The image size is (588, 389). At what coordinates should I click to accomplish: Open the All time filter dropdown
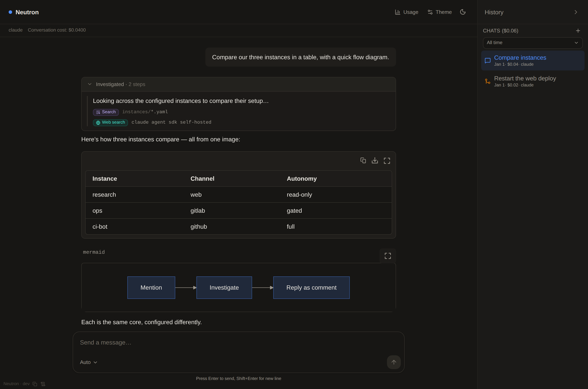[532, 43]
